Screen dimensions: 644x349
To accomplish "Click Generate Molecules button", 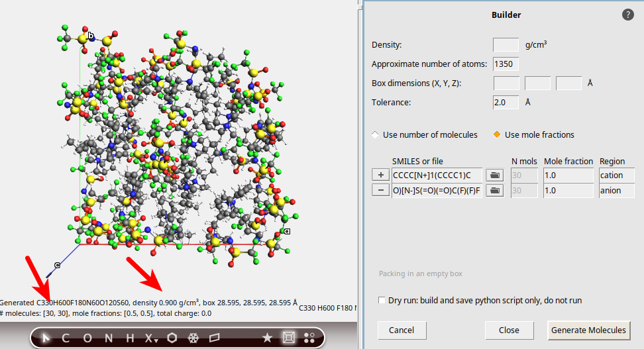I will (588, 330).
